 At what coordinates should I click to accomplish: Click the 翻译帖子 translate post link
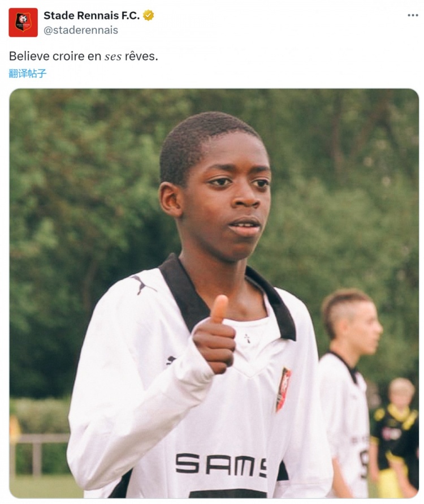tap(28, 74)
